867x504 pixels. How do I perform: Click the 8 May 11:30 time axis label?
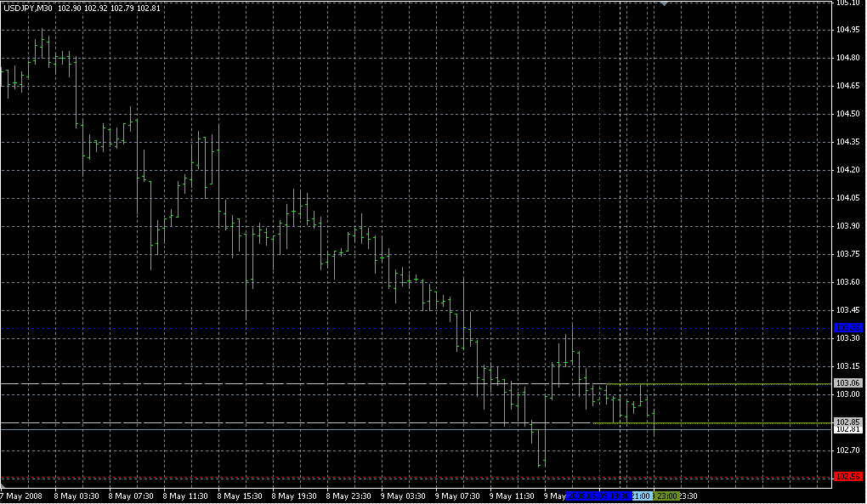(x=184, y=496)
